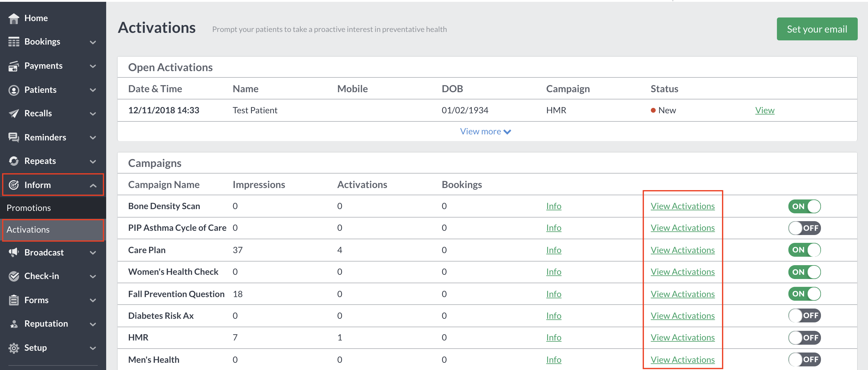Click the Campaign Name column header
Viewport: 868px width, 370px height.
click(x=164, y=184)
